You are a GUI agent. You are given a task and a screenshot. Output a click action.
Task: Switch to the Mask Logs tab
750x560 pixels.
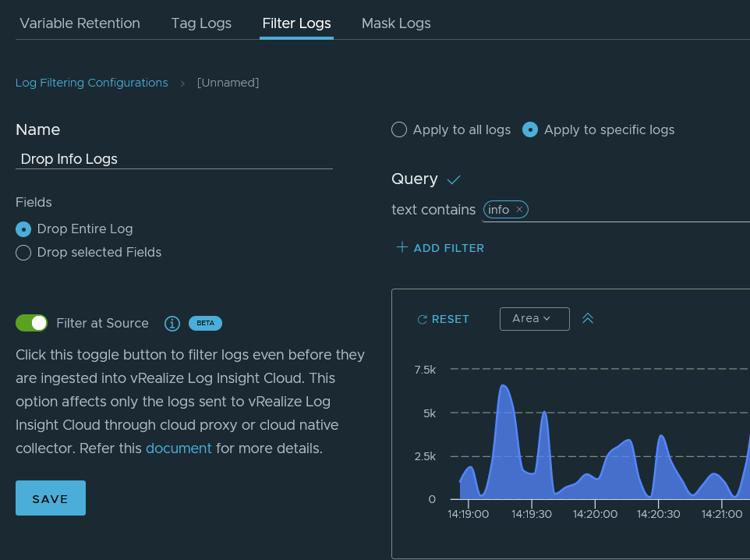pyautogui.click(x=396, y=23)
